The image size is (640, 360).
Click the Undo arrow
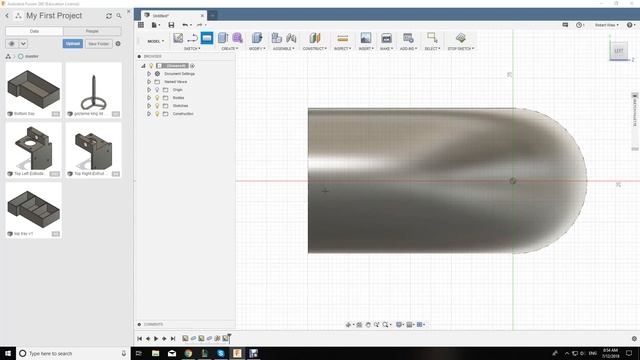tap(185, 25)
